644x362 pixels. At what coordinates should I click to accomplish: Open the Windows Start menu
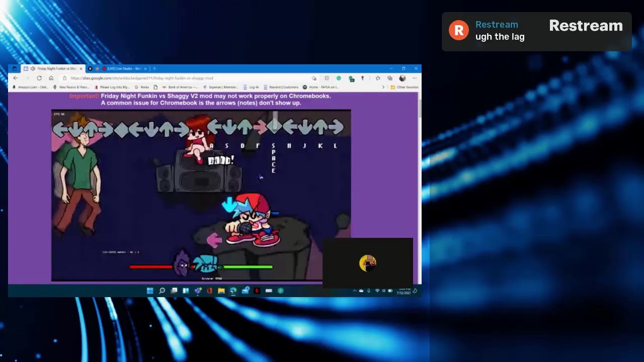point(150,291)
